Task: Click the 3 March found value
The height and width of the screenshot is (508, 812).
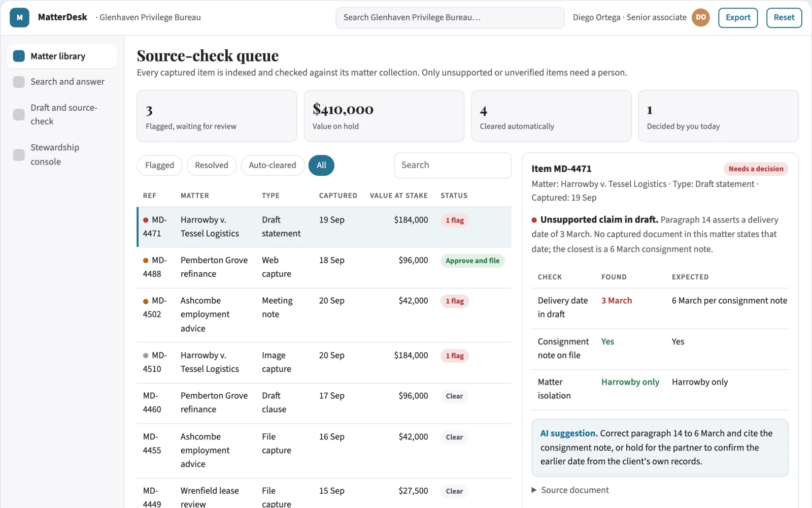Action: [617, 301]
